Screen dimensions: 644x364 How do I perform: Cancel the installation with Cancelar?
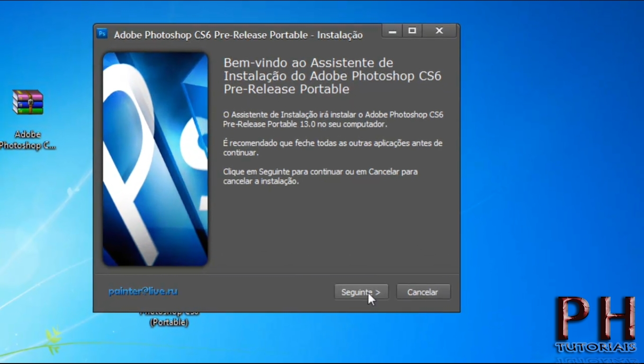423,292
